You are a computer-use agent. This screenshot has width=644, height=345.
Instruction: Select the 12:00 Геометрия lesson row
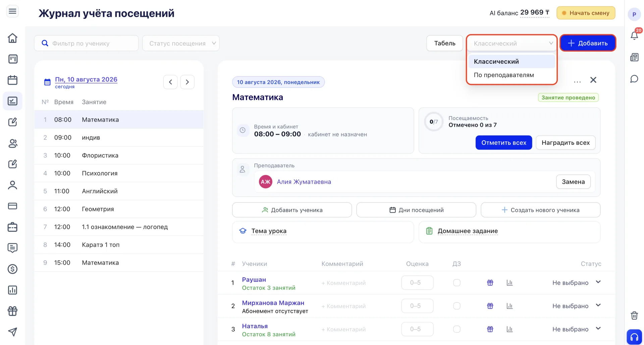click(119, 209)
